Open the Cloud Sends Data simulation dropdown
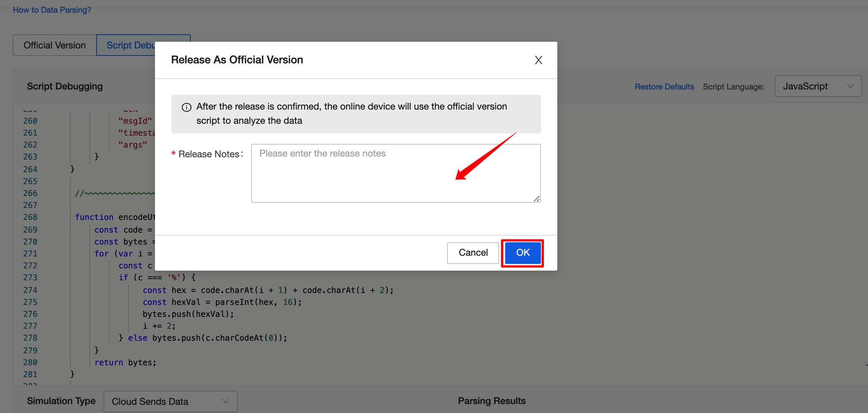 [x=170, y=401]
